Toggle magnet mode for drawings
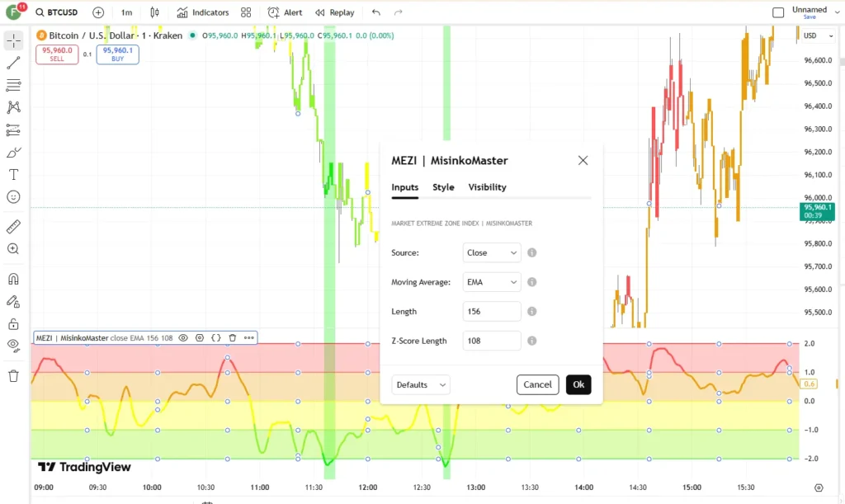Viewport: 845px width, 504px height. (x=13, y=279)
